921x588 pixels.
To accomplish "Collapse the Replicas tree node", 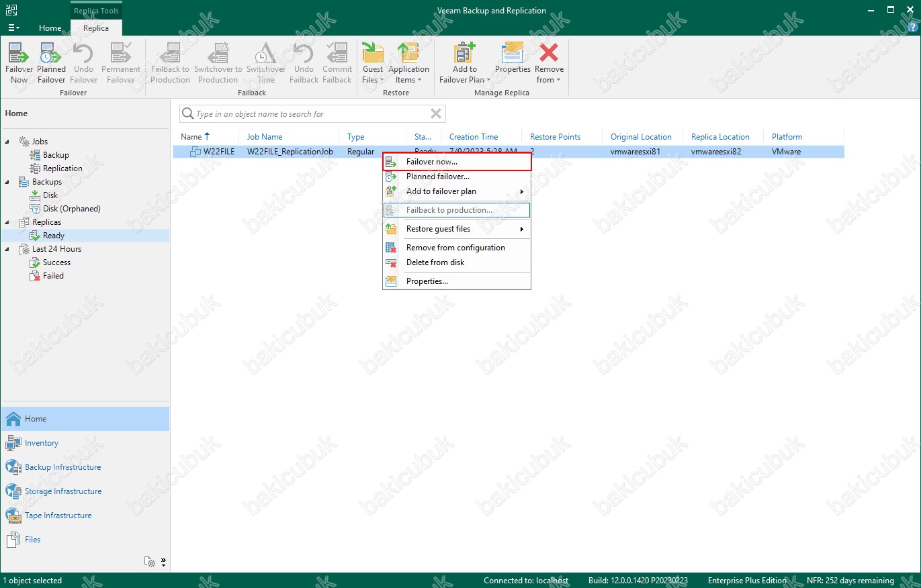I will point(7,222).
